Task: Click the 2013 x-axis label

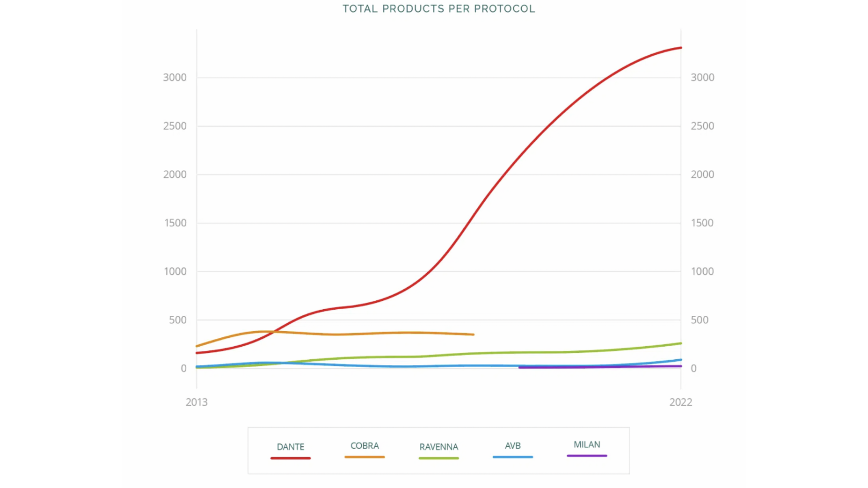Action: point(197,402)
